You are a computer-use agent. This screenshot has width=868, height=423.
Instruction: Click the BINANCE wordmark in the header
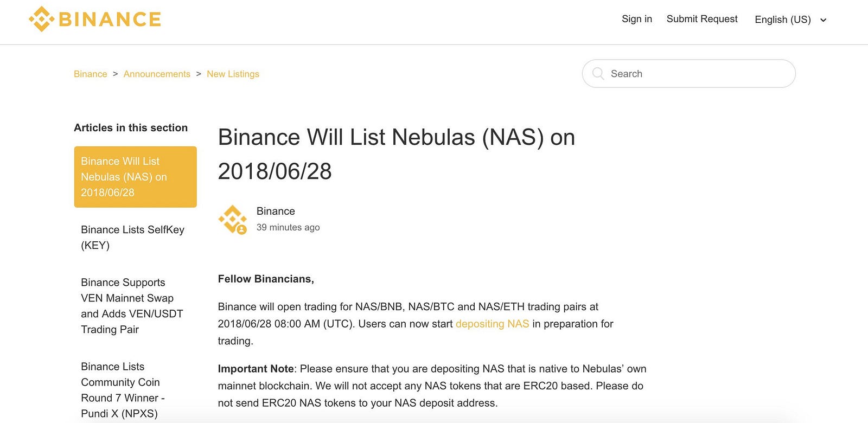[x=110, y=20]
